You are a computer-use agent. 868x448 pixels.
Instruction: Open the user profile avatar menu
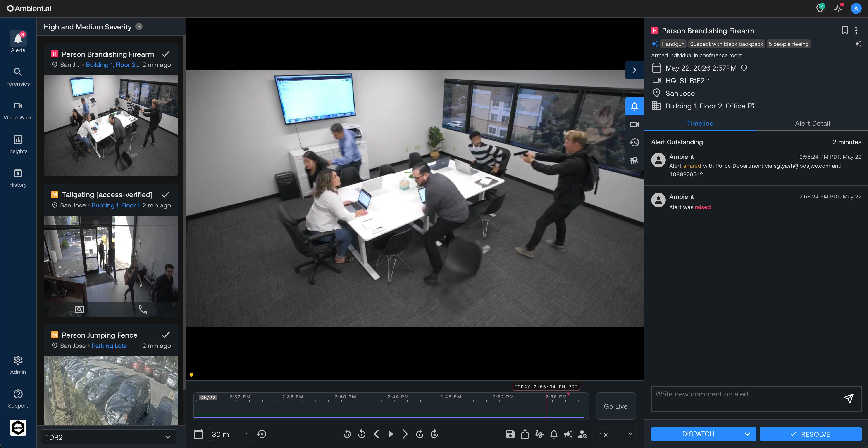tap(856, 8)
